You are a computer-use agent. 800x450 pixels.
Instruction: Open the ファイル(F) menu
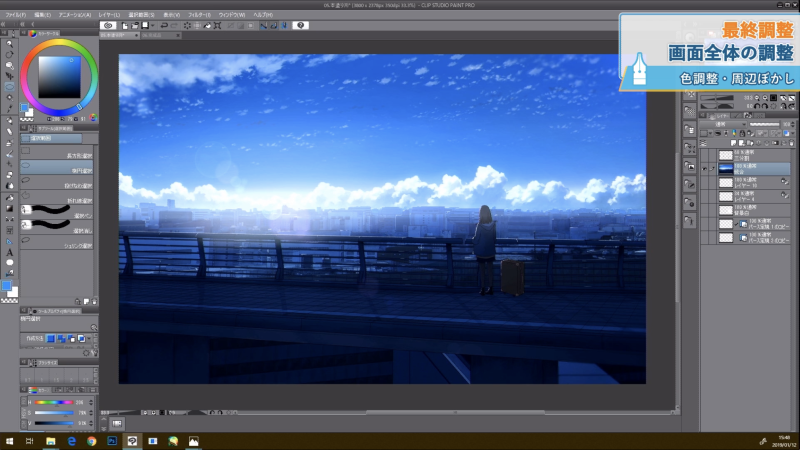[x=15, y=15]
